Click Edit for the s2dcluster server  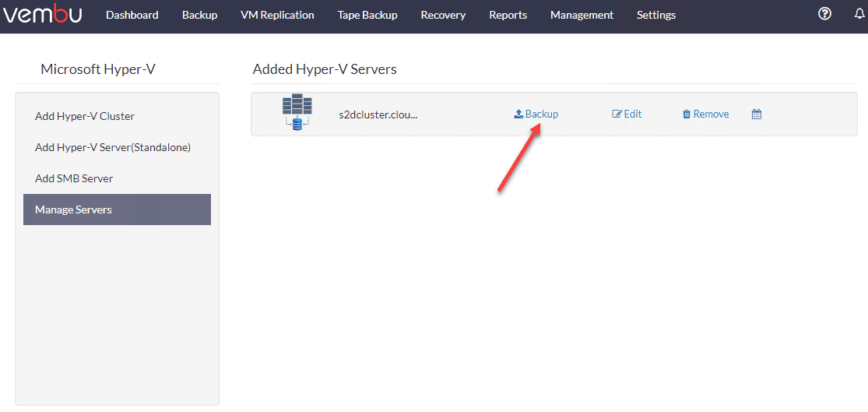627,114
